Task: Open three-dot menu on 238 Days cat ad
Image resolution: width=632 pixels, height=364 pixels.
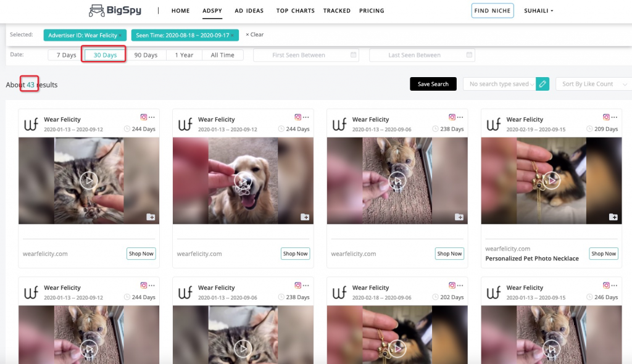Action: [x=306, y=285]
